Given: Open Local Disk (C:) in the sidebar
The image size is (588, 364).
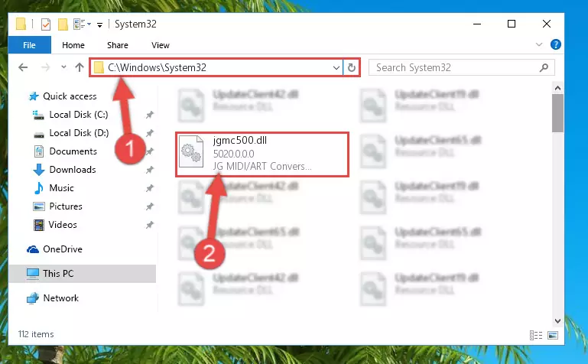Looking at the screenshot, I should point(79,115).
